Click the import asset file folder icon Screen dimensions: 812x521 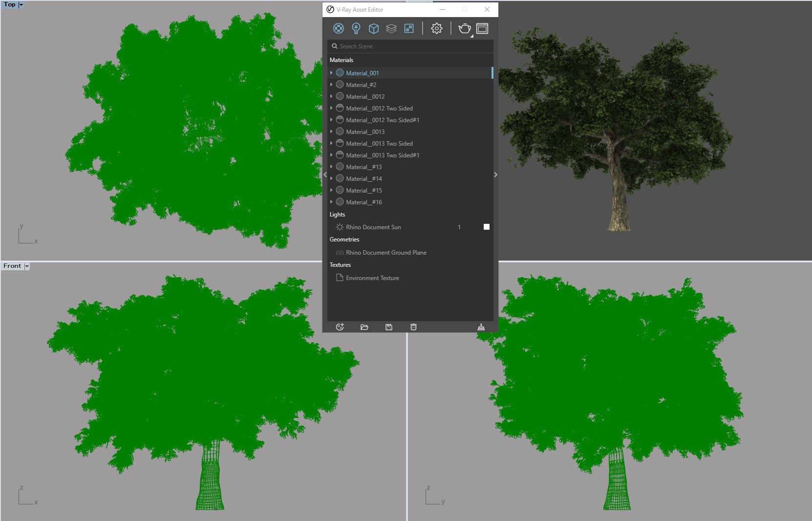coord(364,327)
